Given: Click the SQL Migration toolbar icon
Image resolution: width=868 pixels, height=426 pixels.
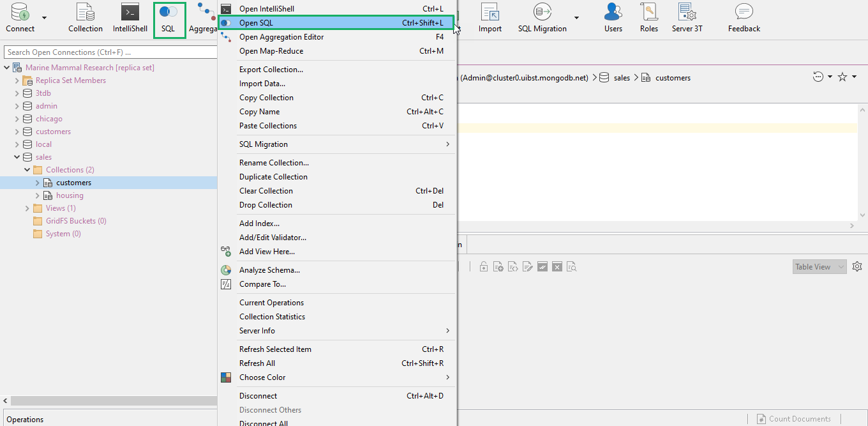Looking at the screenshot, I should point(542,19).
